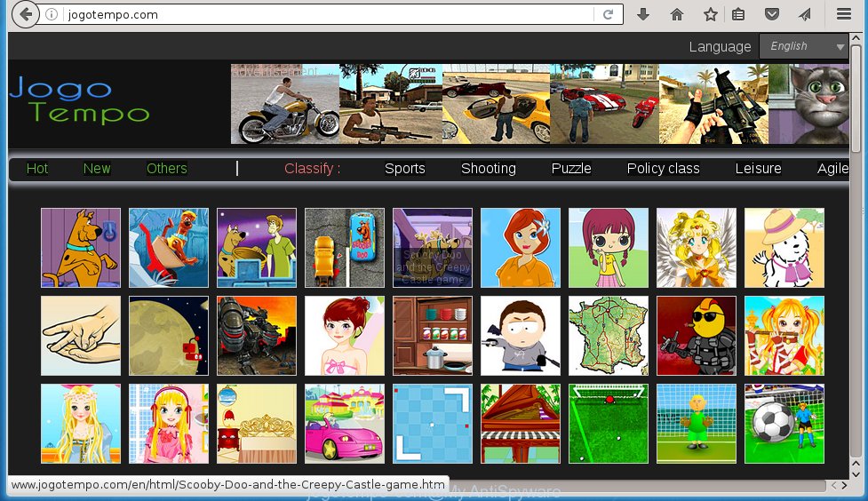
Task: Open the yellow smiley soldier game thumbnail
Action: pos(697,336)
